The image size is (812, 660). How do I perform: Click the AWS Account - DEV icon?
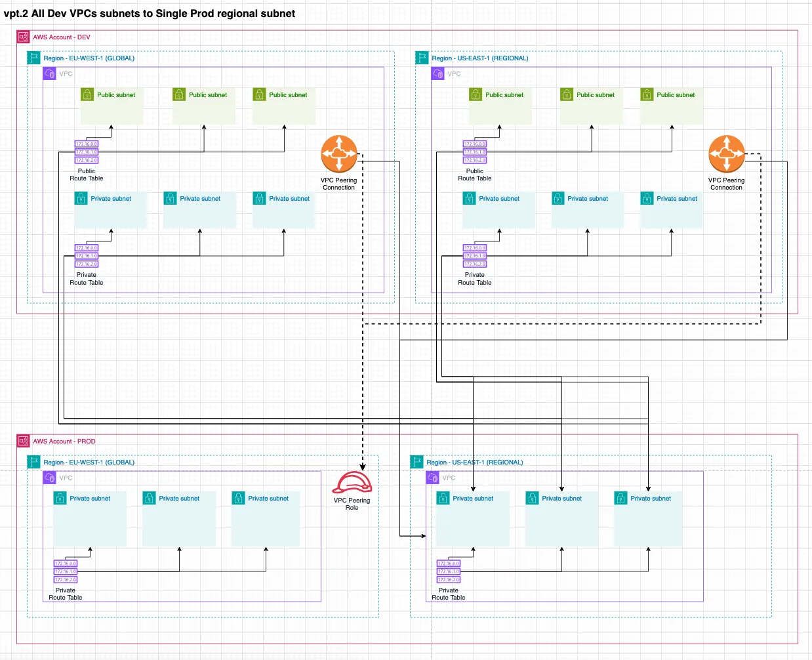tap(24, 37)
